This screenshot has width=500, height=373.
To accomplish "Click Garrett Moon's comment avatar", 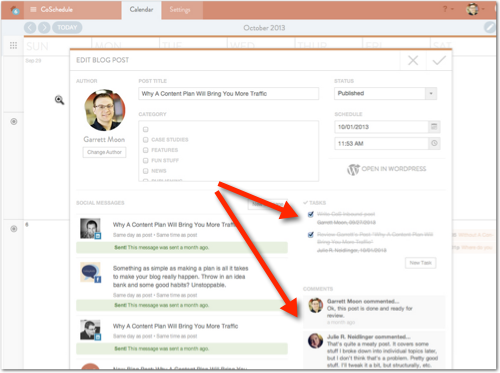I will click(315, 306).
